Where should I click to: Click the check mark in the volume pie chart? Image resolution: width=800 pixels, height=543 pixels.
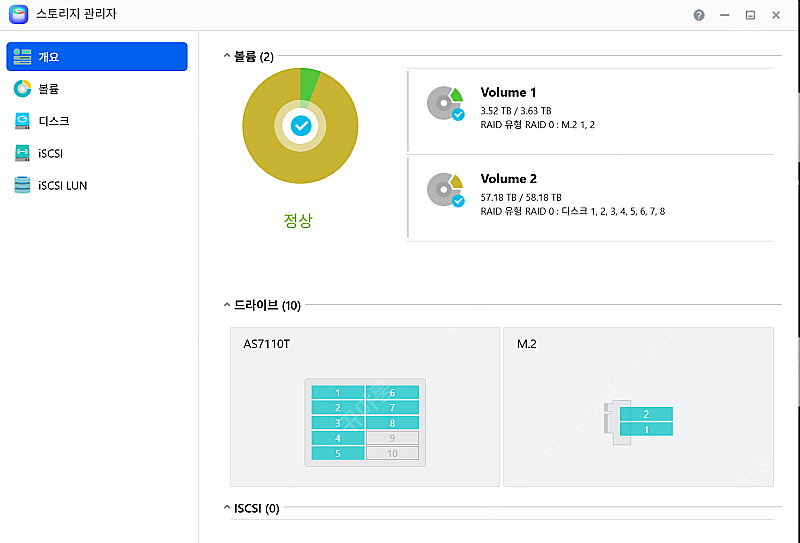coord(301,126)
